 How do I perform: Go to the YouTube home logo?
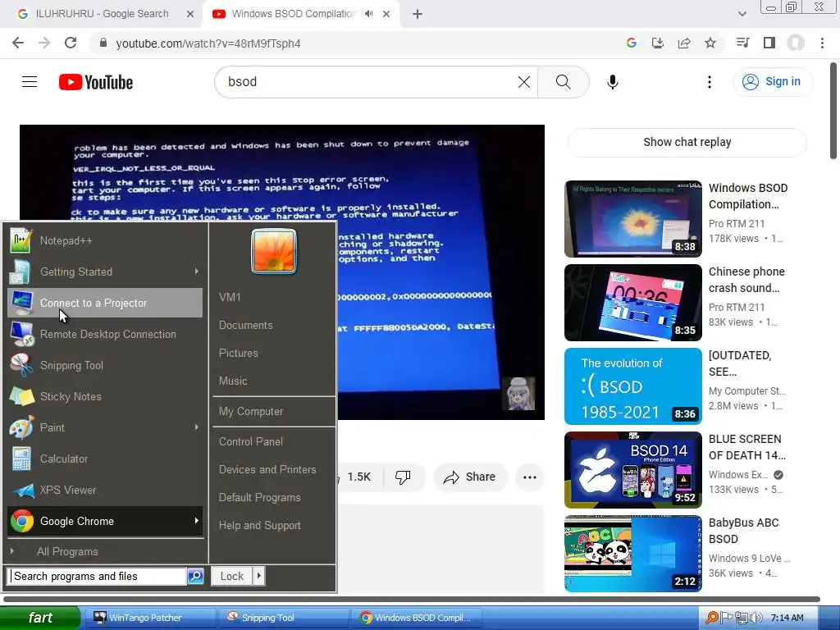(x=96, y=82)
